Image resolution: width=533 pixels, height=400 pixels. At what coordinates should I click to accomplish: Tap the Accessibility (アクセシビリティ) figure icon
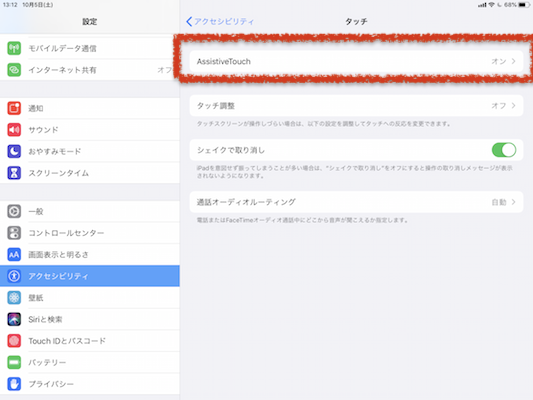[14, 276]
